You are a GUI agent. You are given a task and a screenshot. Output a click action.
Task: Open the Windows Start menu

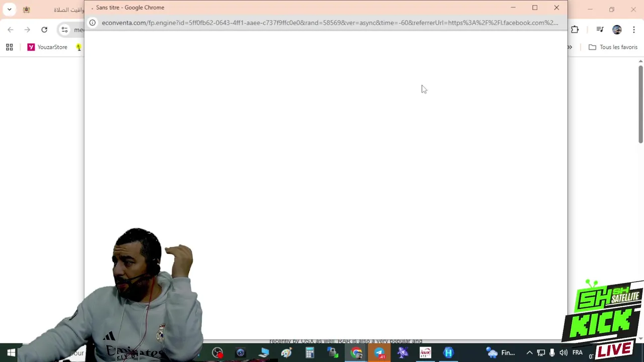tap(11, 353)
